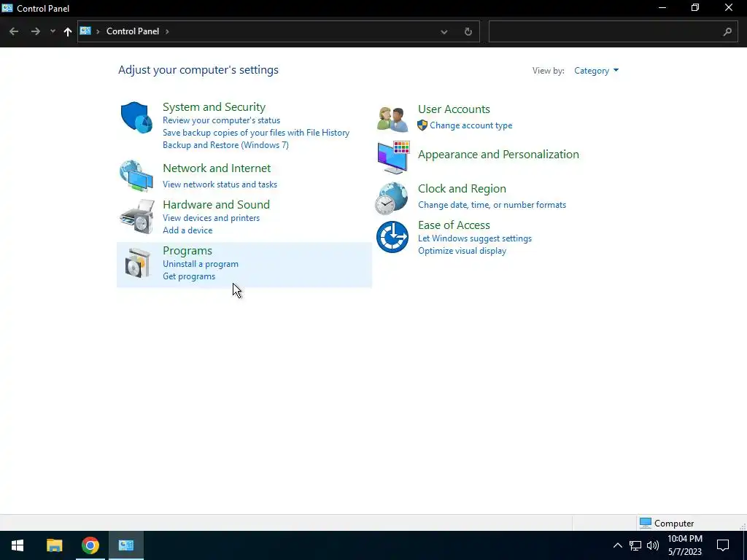This screenshot has height=560, width=747.
Task: Click View network status and tasks
Action: 220,184
